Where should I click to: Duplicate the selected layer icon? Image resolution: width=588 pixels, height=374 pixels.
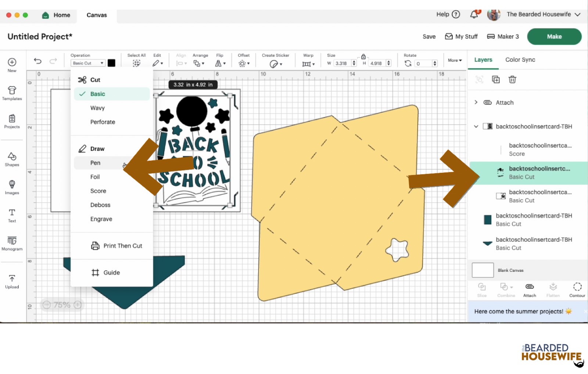click(496, 79)
